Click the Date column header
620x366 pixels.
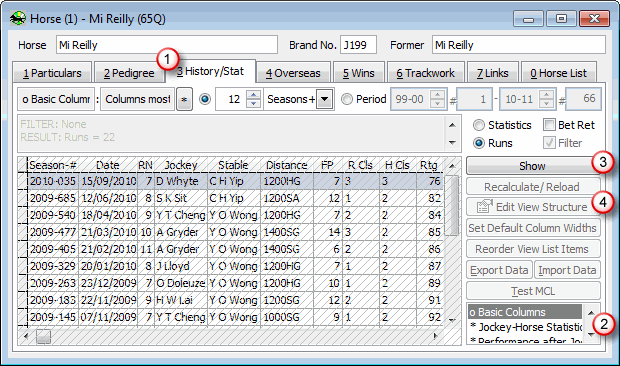click(x=108, y=165)
